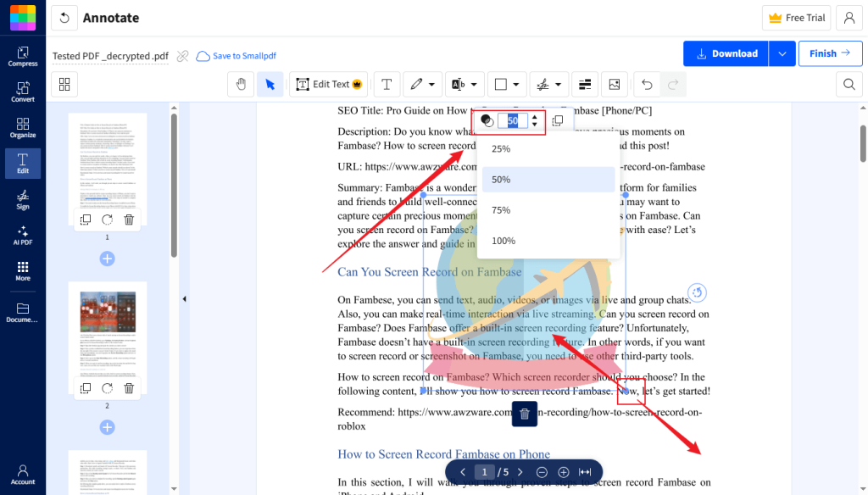Click the Finish button
The height and width of the screenshot is (495, 868).
[829, 53]
